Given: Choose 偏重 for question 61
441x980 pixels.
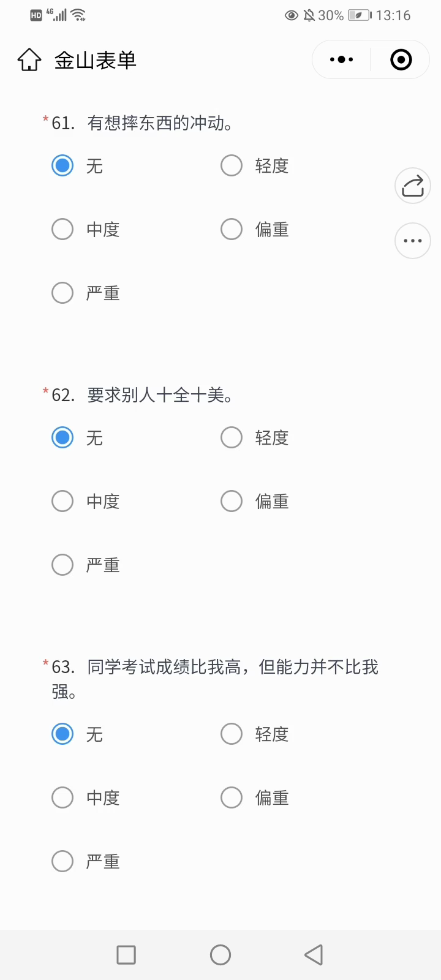Looking at the screenshot, I should tap(232, 229).
